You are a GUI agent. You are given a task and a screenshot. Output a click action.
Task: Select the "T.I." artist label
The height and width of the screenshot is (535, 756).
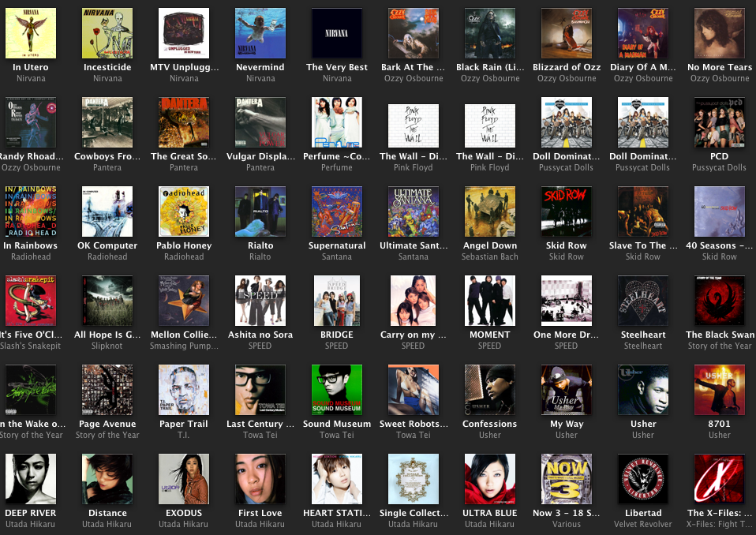point(184,435)
